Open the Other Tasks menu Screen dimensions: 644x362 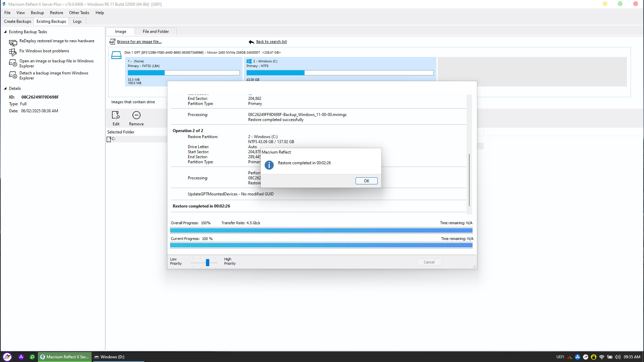coord(79,13)
